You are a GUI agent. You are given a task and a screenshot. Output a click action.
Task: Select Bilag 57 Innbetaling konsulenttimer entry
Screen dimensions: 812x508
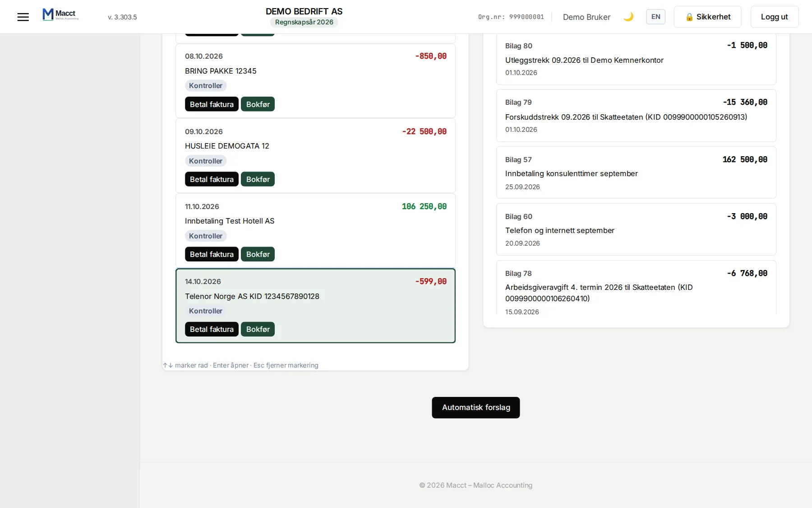click(636, 172)
